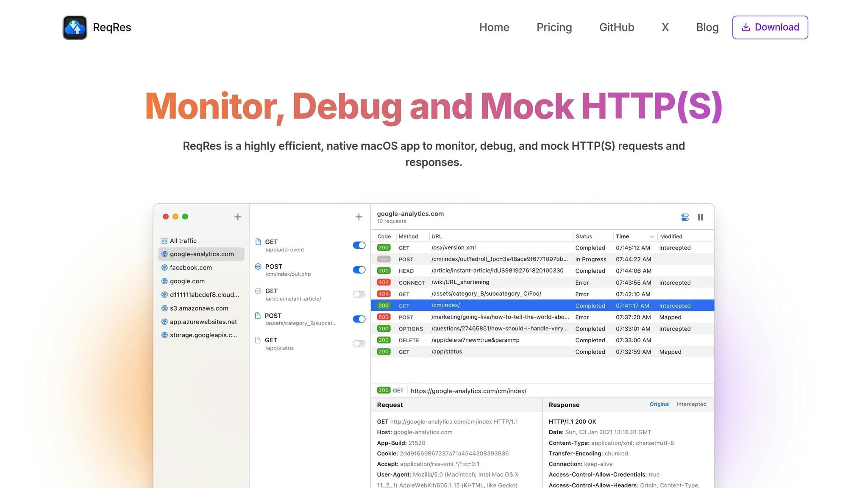Toggle the Time column sort chevron
The width and height of the screenshot is (868, 488).
point(652,237)
